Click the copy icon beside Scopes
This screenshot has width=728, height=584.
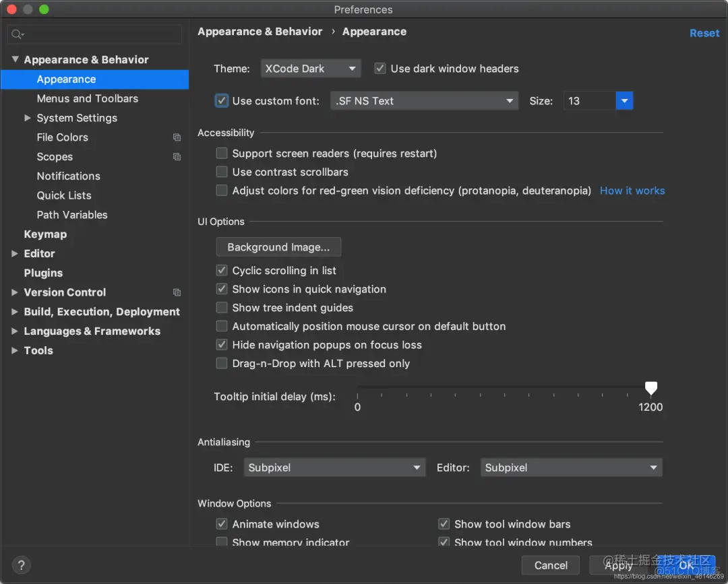[x=177, y=157]
